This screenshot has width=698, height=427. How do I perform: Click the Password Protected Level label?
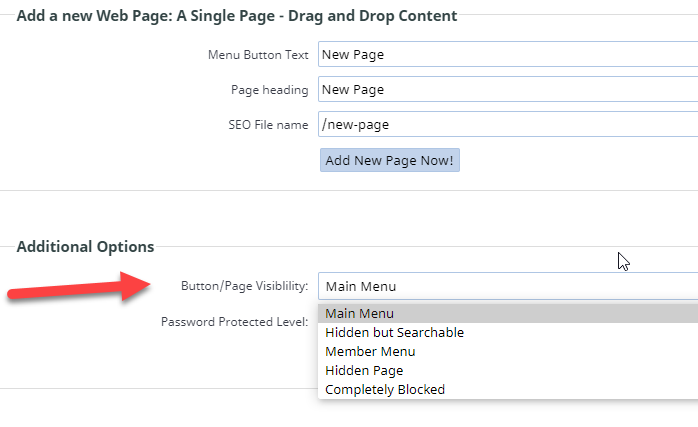[x=234, y=323]
